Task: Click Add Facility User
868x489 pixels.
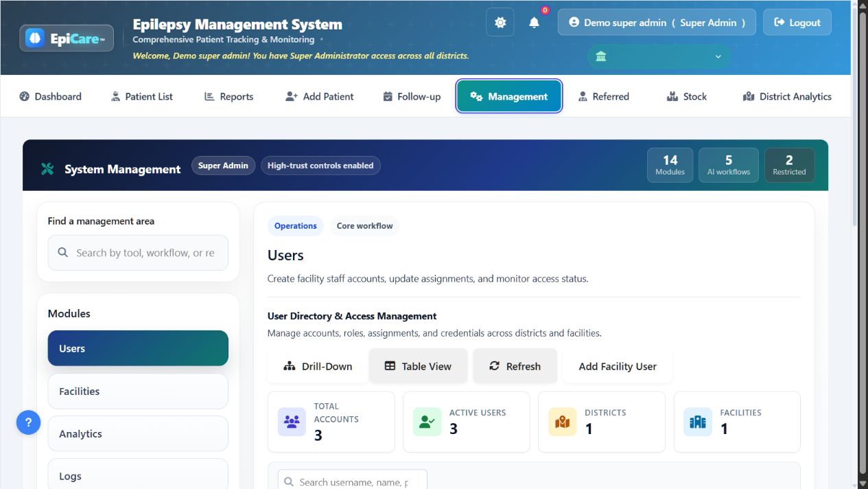Action: pos(618,366)
